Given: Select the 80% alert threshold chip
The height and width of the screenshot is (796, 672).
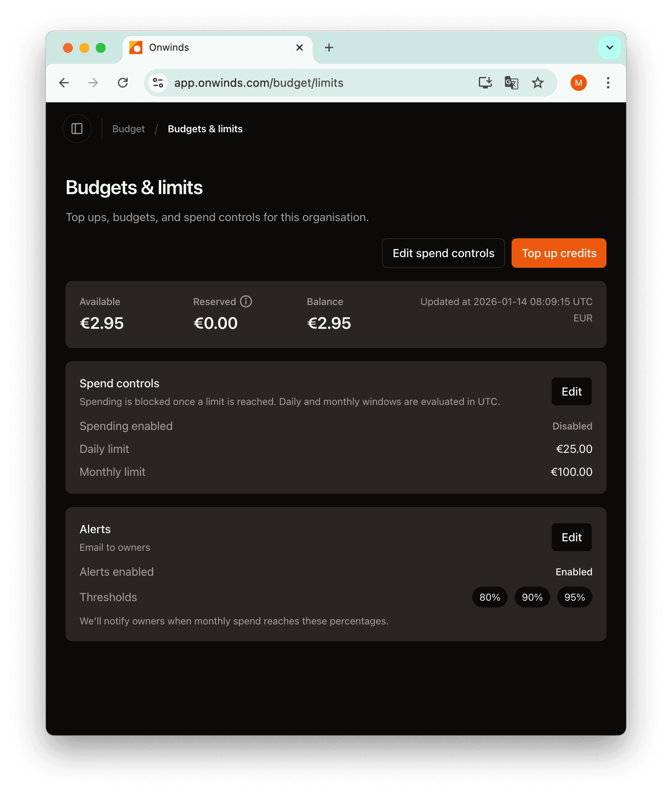Looking at the screenshot, I should tap(489, 597).
